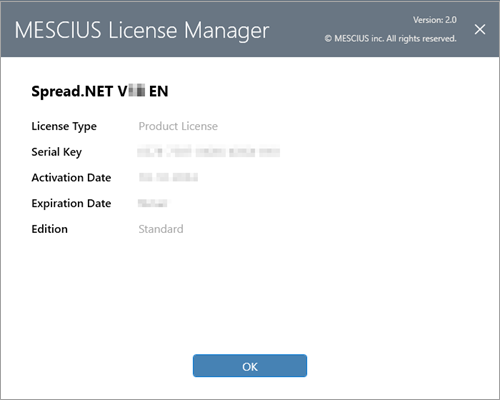The height and width of the screenshot is (400, 500).
Task: Click the 'Edition' label
Action: point(49,229)
